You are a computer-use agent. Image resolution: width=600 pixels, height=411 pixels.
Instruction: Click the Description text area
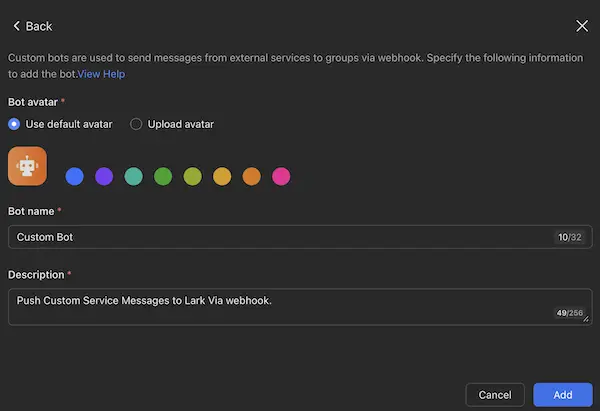tap(280, 306)
